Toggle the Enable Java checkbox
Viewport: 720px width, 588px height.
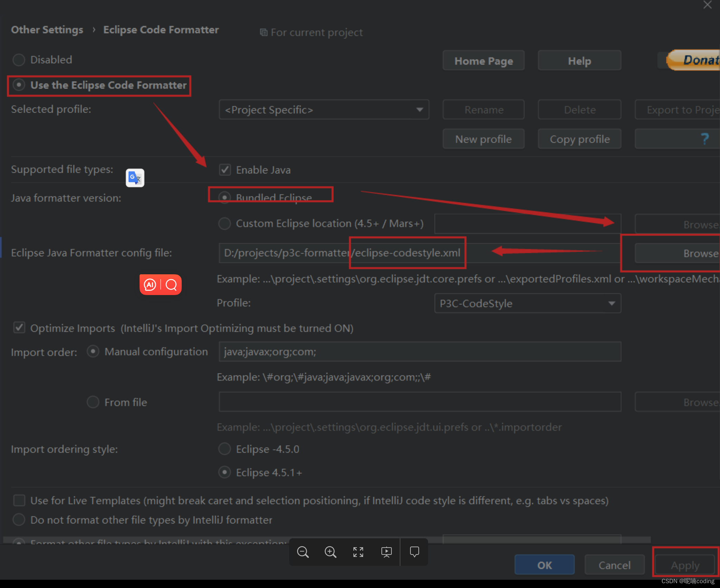225,170
